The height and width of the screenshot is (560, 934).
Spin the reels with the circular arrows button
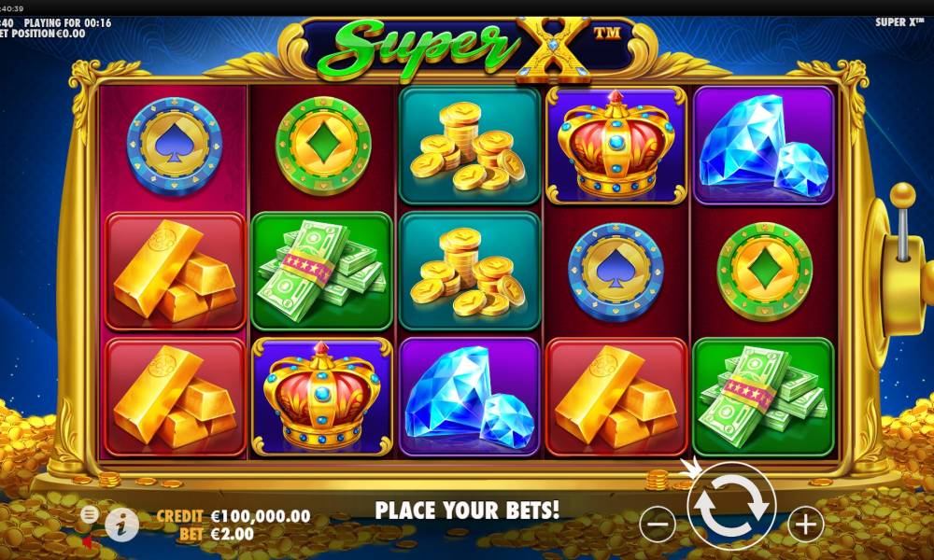click(731, 507)
